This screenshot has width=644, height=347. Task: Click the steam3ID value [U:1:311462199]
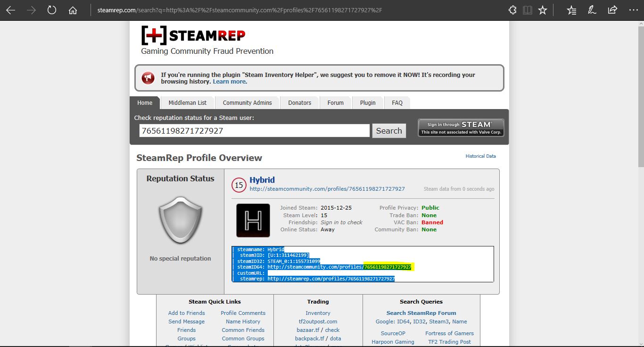288,255
